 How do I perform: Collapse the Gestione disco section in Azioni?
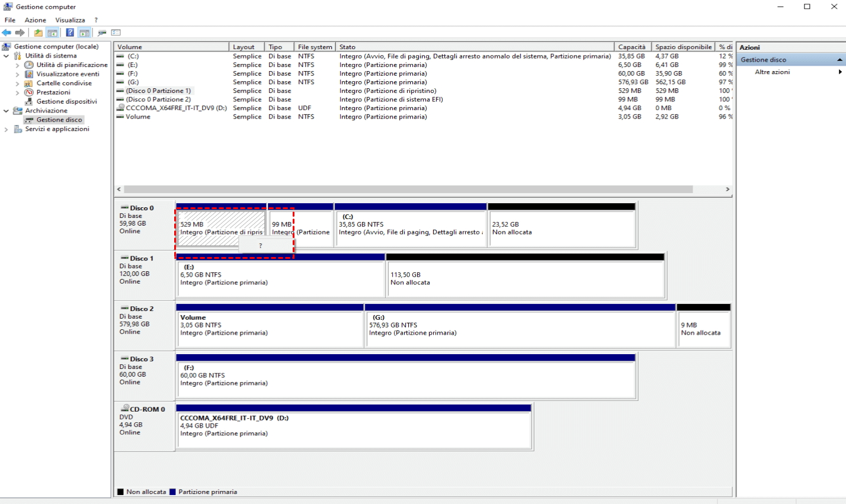pos(839,60)
